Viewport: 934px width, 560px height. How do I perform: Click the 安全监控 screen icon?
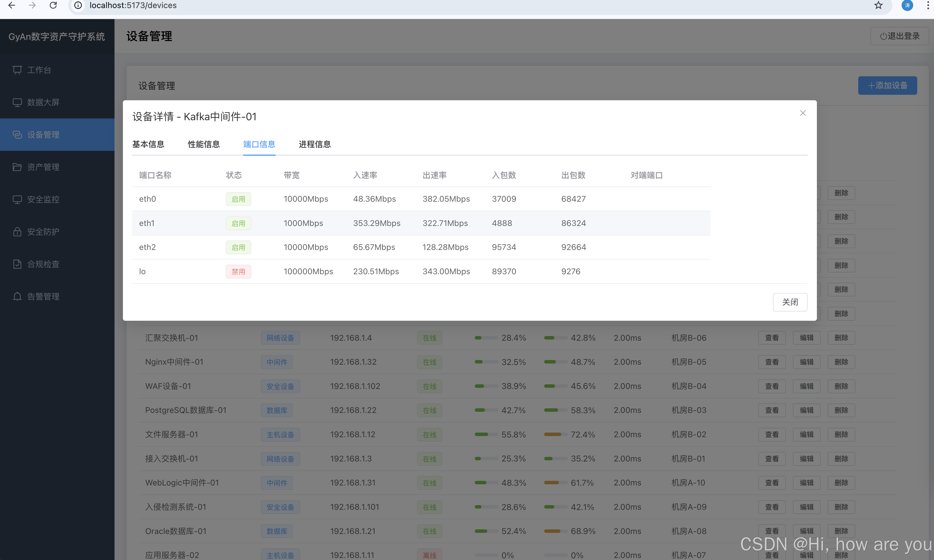(x=17, y=199)
